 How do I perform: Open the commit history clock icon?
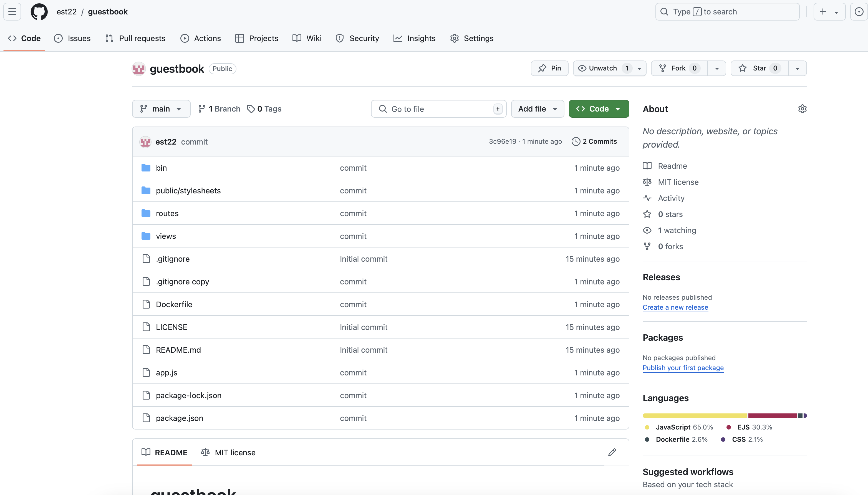(576, 142)
